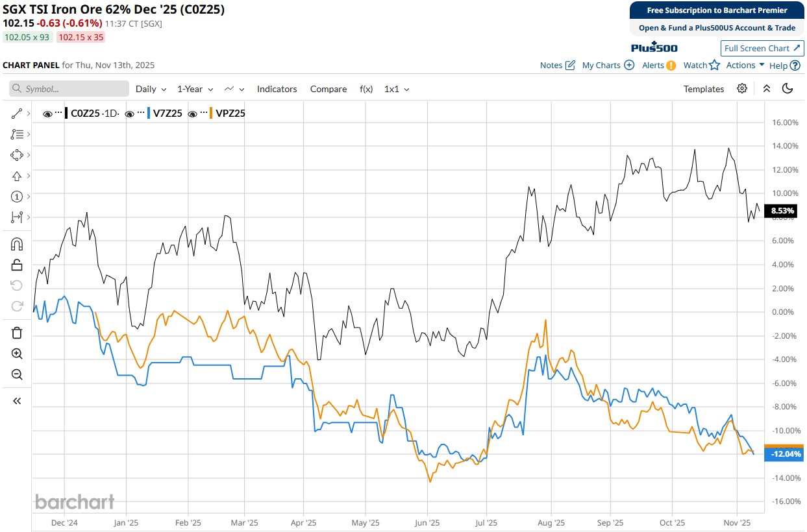This screenshot has width=807, height=532.
Task: Click the unlocked padlock icon
Action: tap(17, 265)
